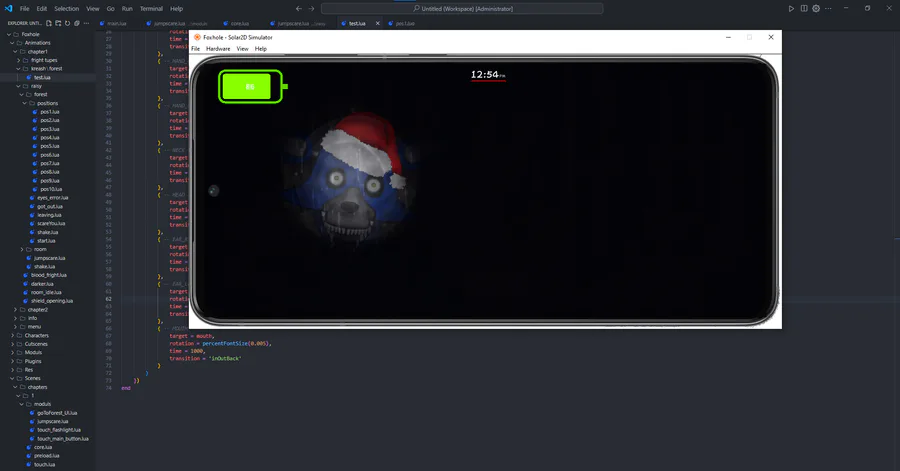The height and width of the screenshot is (471, 900).
Task: Open pos10.lua in Explorer
Action: tap(51, 189)
